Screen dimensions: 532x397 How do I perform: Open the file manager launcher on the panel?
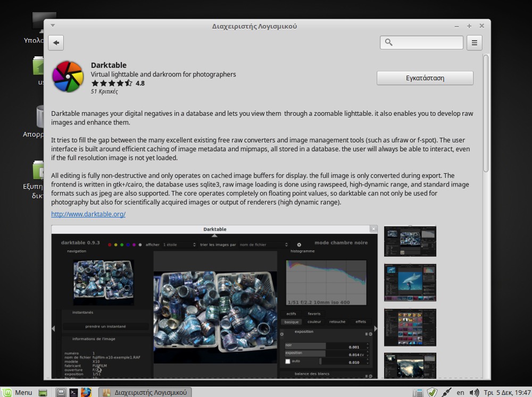61,392
